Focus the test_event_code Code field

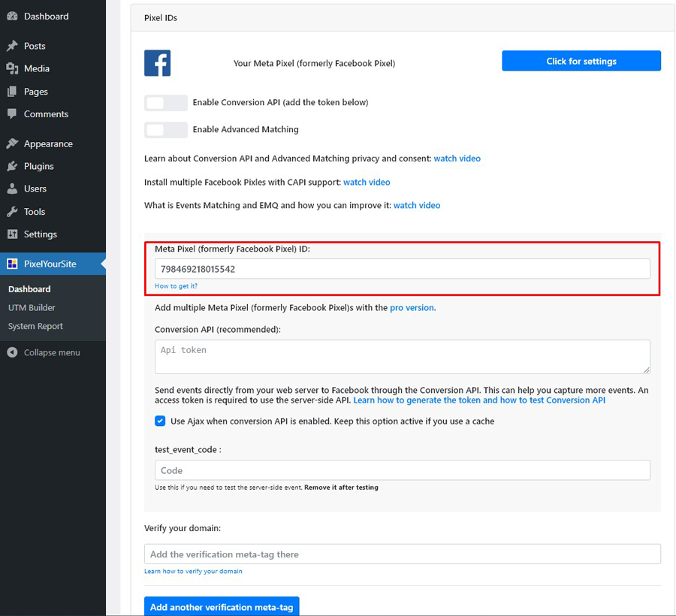coord(403,470)
